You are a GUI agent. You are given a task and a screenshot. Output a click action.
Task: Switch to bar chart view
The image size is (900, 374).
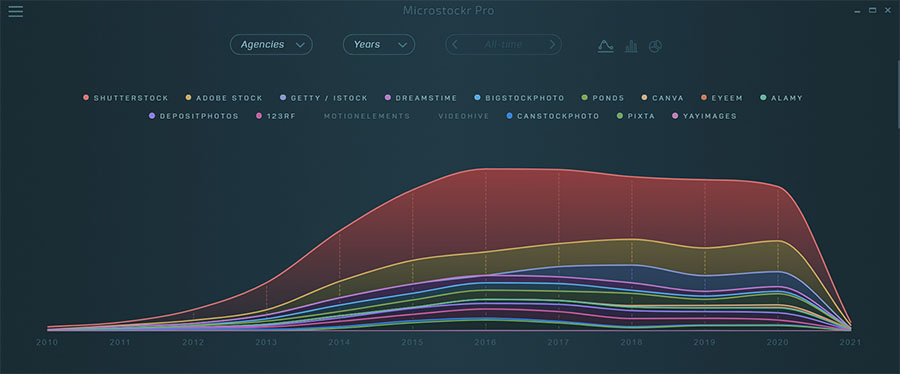point(631,46)
